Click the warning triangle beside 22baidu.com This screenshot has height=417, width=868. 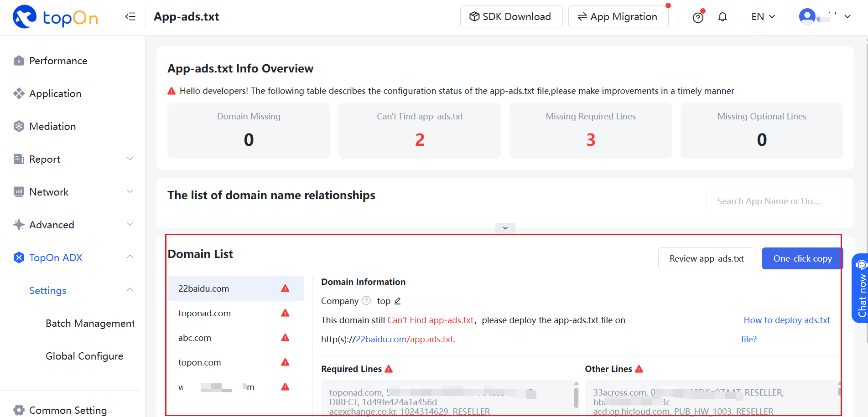[285, 288]
